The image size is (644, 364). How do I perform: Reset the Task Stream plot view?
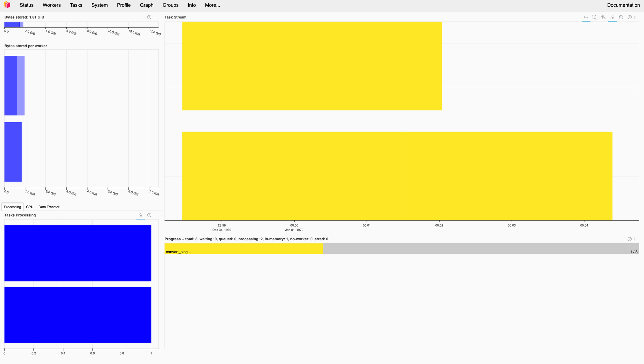coord(621,17)
